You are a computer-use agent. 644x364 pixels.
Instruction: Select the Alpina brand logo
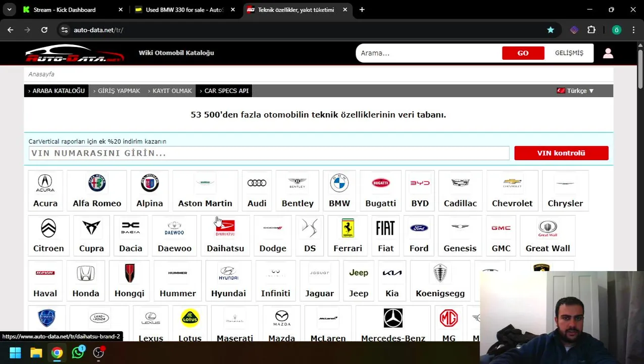click(150, 183)
